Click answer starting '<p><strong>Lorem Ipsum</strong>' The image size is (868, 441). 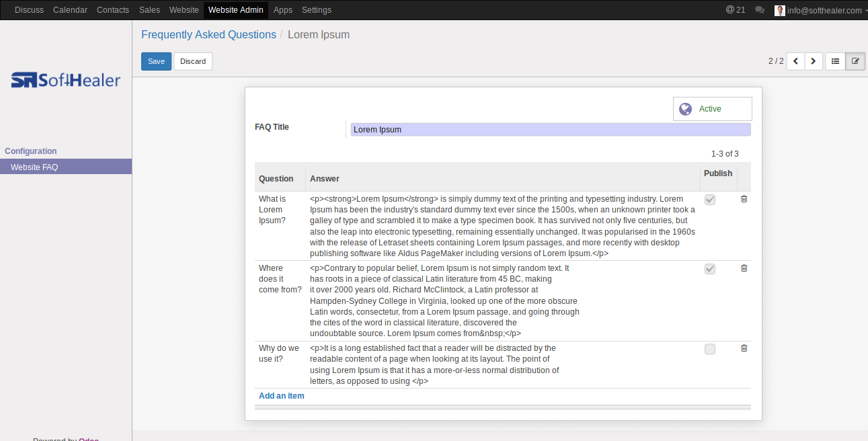click(x=502, y=227)
